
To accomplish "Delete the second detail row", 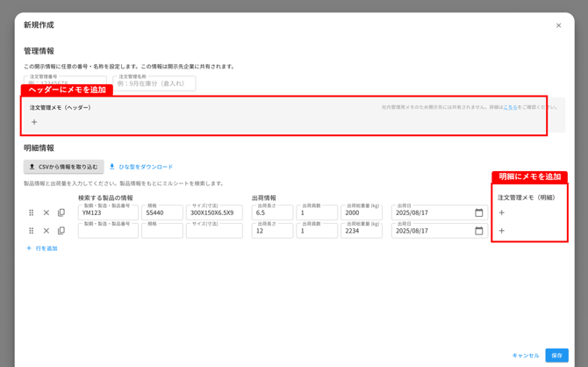I will 47,231.
